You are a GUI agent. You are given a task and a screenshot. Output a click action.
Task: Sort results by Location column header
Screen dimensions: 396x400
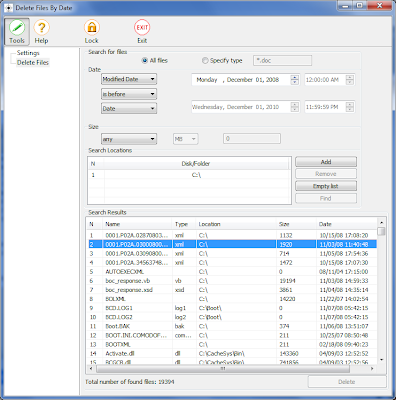[x=236, y=224]
